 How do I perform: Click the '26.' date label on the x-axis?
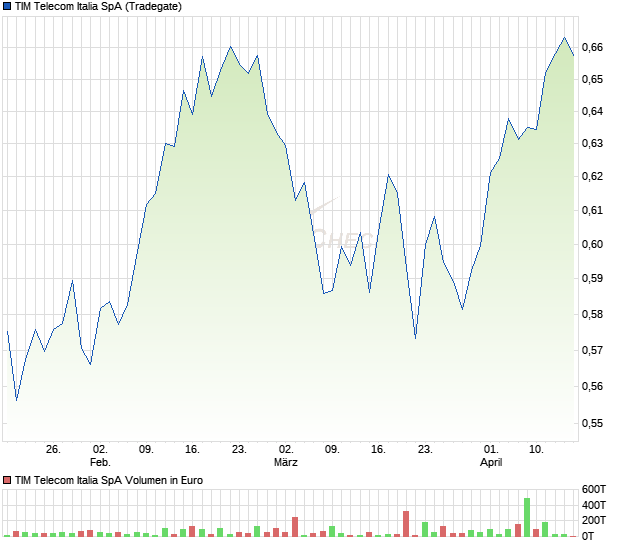pyautogui.click(x=53, y=450)
